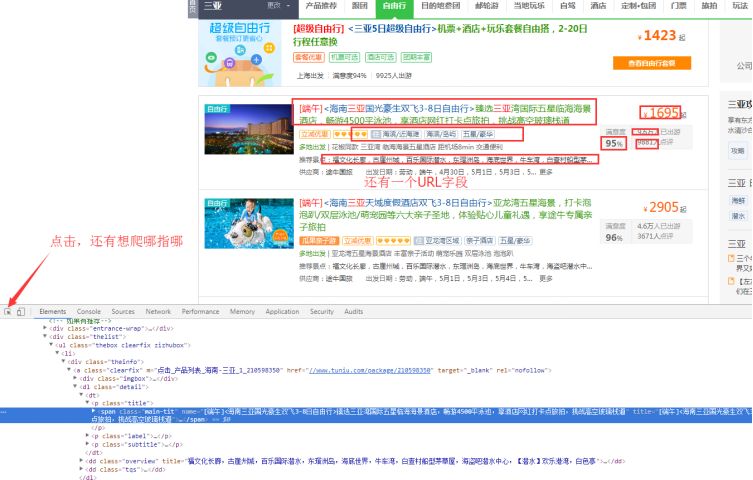The width and height of the screenshot is (753, 480).
Task: Open the 当地玩乐 tab
Action: click(x=529, y=6)
